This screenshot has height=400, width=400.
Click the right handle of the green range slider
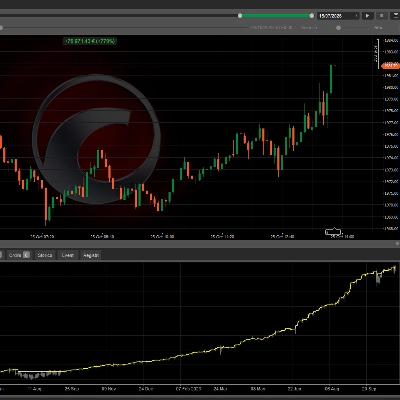point(312,16)
